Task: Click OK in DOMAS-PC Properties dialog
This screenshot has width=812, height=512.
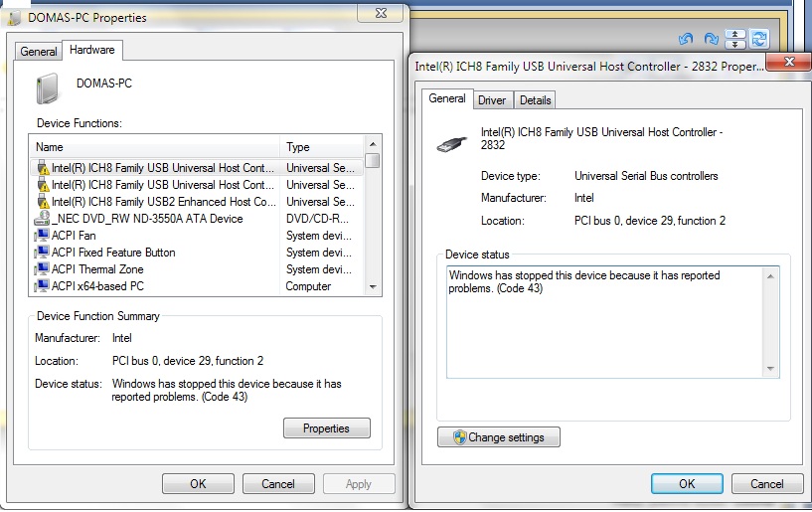Action: pyautogui.click(x=198, y=483)
